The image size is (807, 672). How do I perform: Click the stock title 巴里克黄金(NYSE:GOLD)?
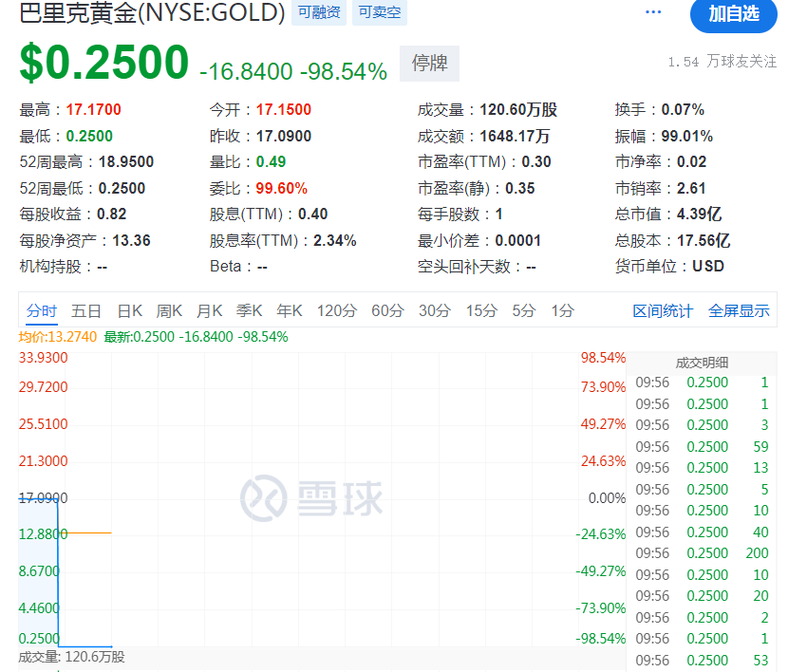[x=152, y=12]
